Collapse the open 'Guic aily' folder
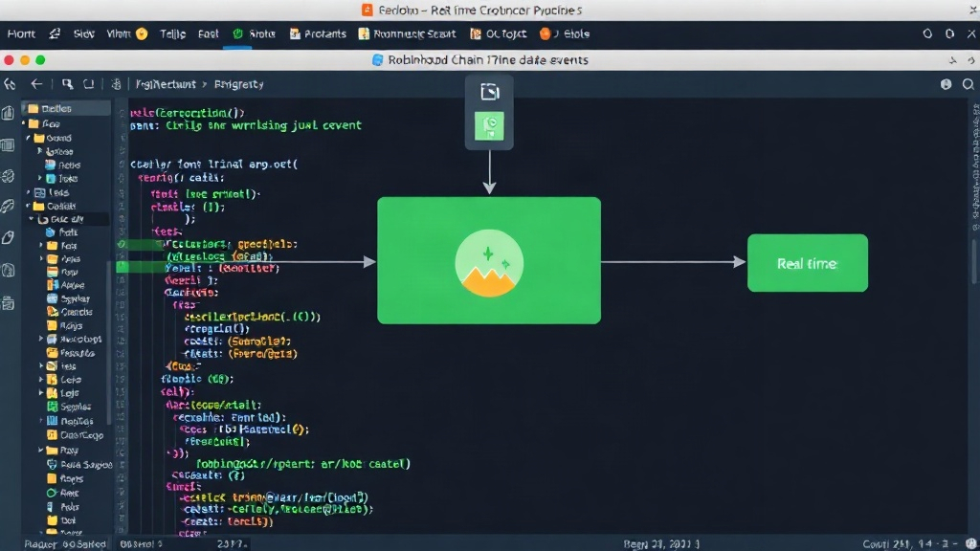Image resolution: width=980 pixels, height=551 pixels. [x=32, y=219]
